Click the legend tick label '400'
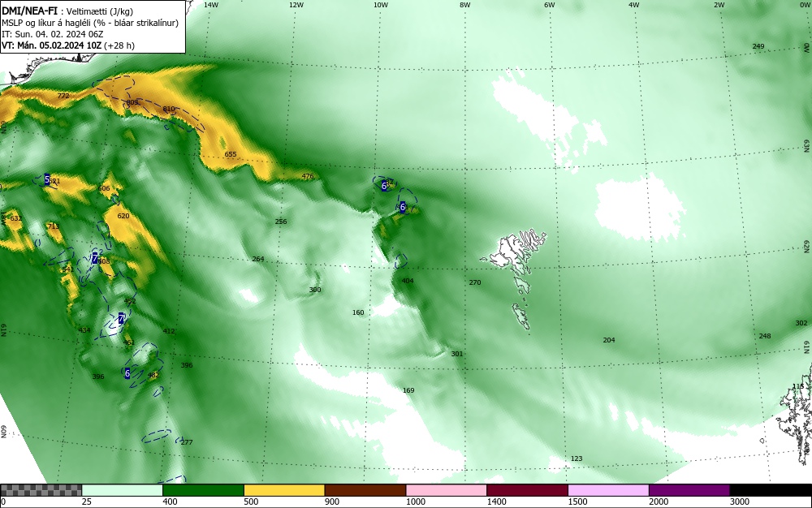The width and height of the screenshot is (812, 508). [x=170, y=502]
